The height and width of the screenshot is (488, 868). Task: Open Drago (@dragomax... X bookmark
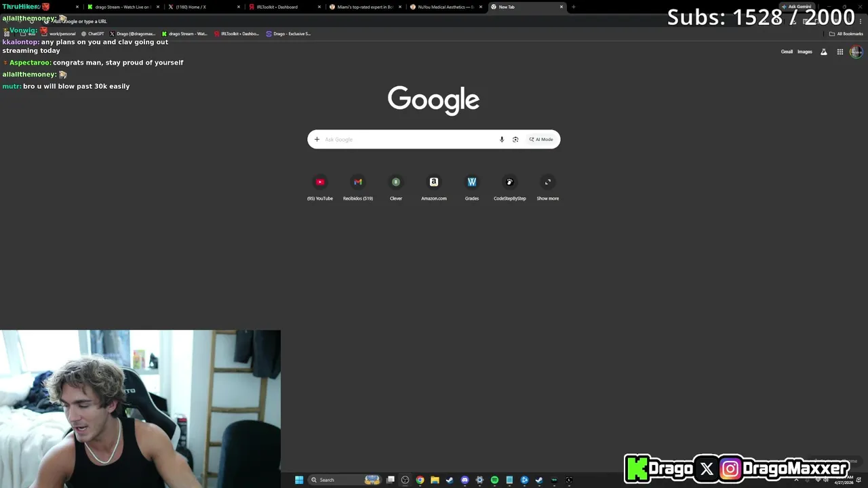coord(133,34)
